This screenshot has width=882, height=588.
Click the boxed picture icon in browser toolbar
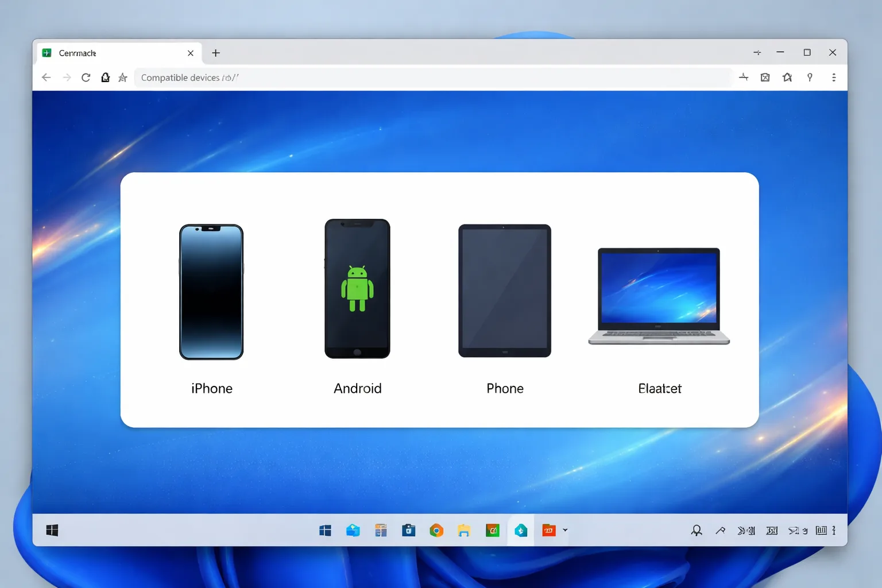[x=765, y=78]
